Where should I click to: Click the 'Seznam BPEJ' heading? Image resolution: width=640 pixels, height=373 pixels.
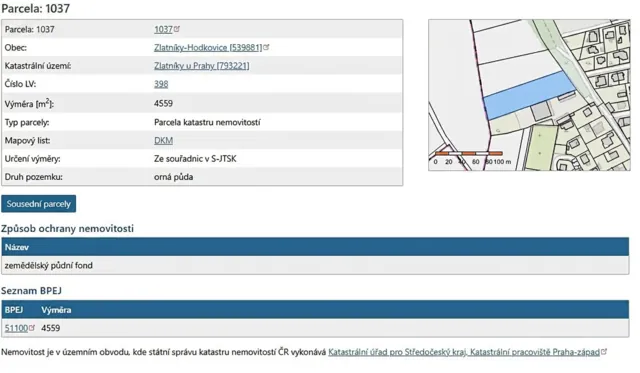[31, 291]
